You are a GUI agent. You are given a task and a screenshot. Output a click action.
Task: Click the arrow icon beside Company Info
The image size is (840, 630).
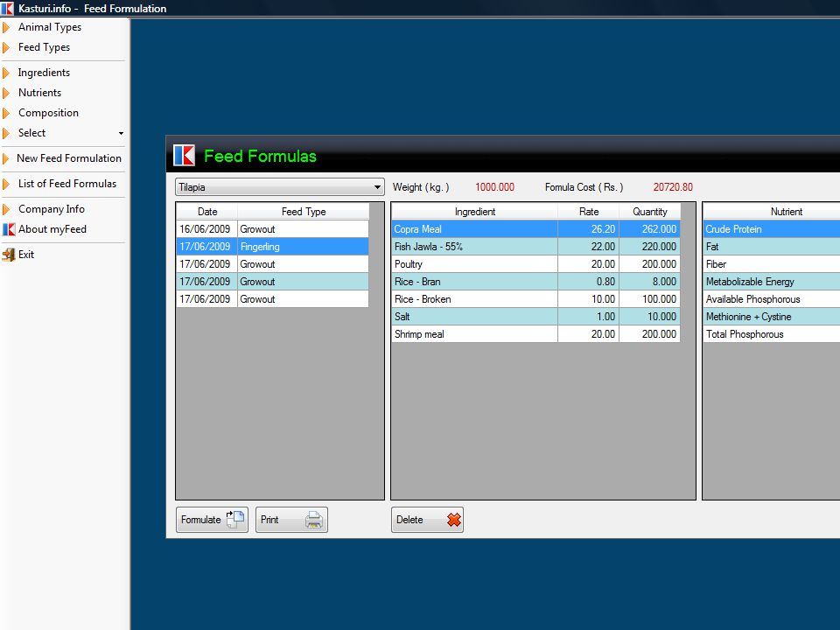(x=6, y=209)
